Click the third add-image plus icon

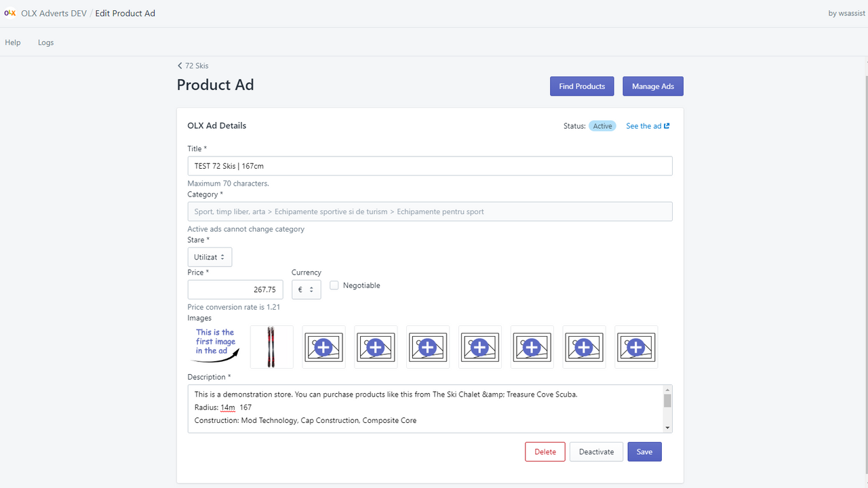tap(428, 347)
